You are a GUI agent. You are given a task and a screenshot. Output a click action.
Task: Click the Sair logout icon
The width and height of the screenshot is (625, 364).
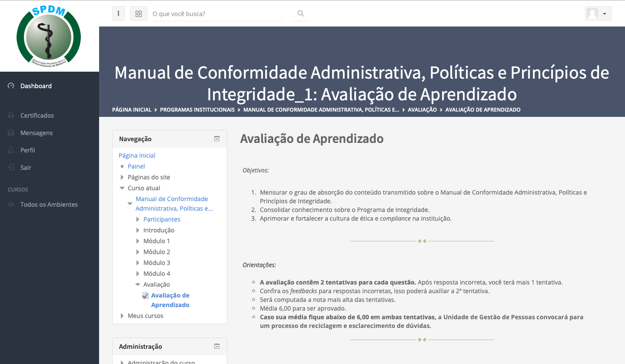coord(11,168)
